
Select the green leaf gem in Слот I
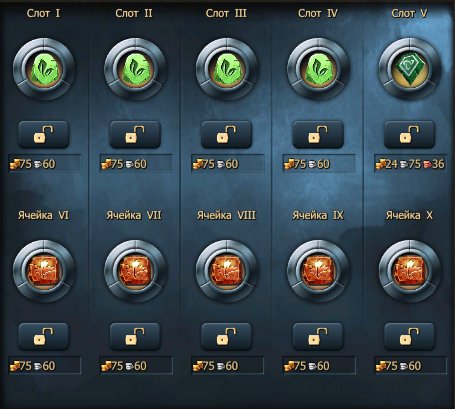tap(44, 69)
